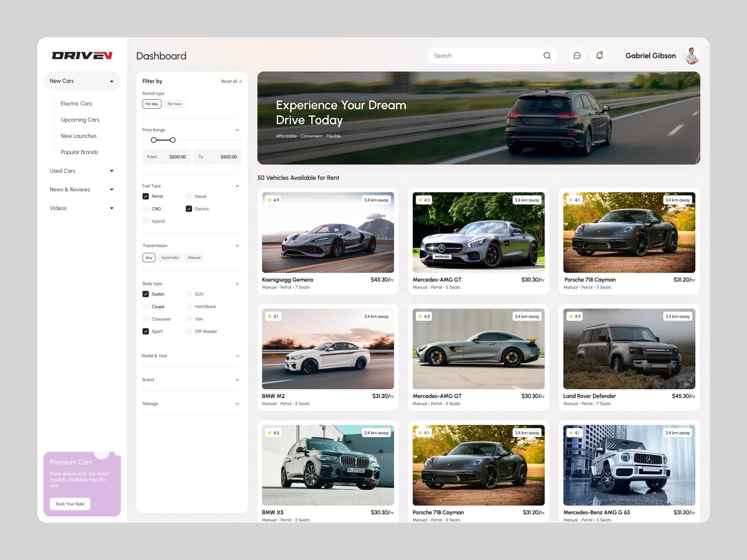Click the DRIVEN logo
The height and width of the screenshot is (560, 747).
[x=82, y=56]
